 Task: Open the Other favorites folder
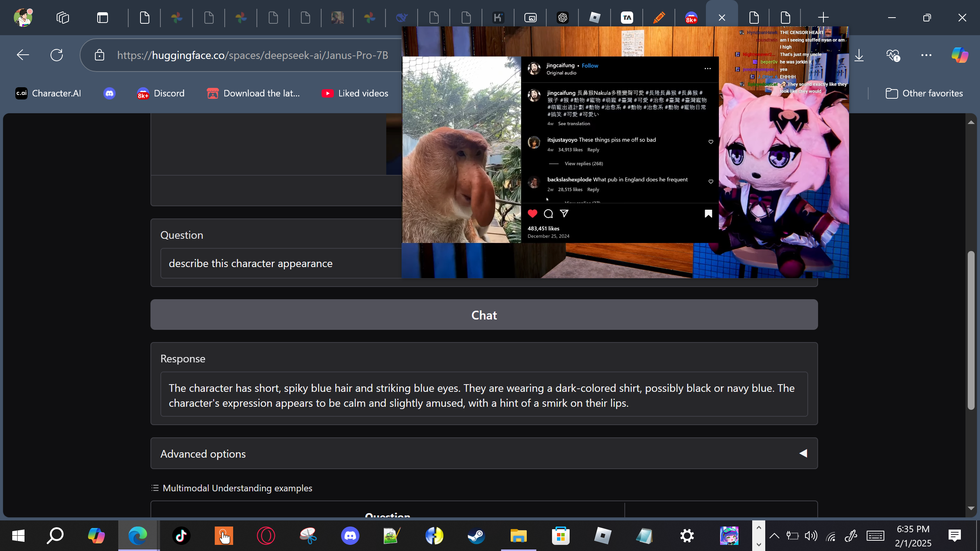(924, 93)
